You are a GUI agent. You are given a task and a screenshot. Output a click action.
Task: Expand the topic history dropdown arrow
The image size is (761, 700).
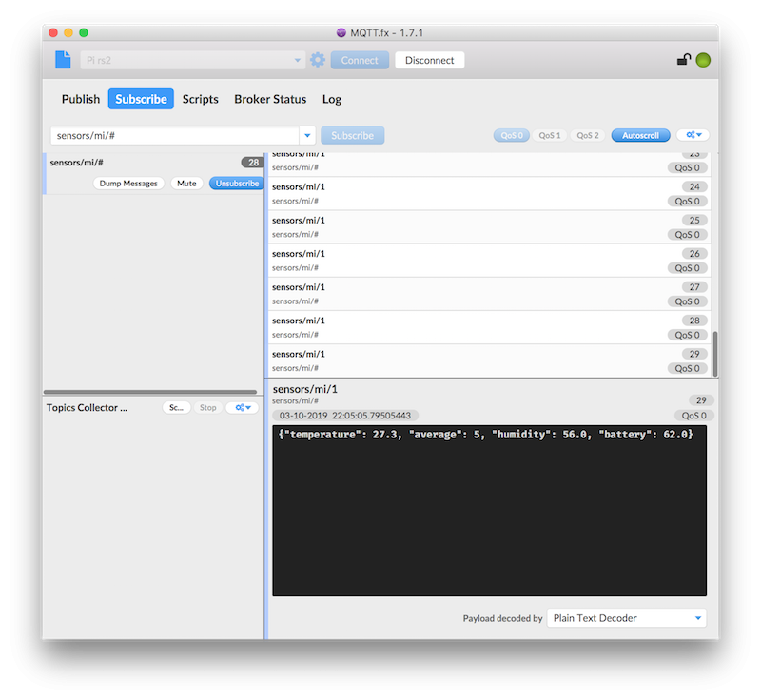point(307,135)
